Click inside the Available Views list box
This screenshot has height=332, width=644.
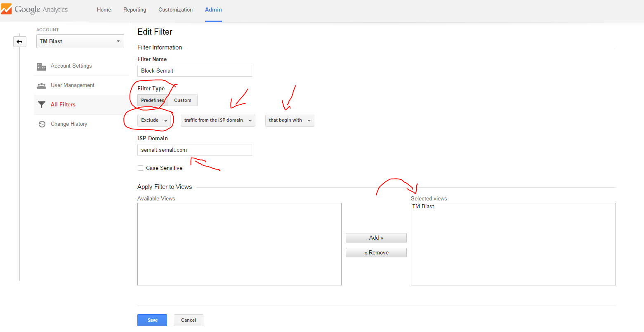click(239, 244)
